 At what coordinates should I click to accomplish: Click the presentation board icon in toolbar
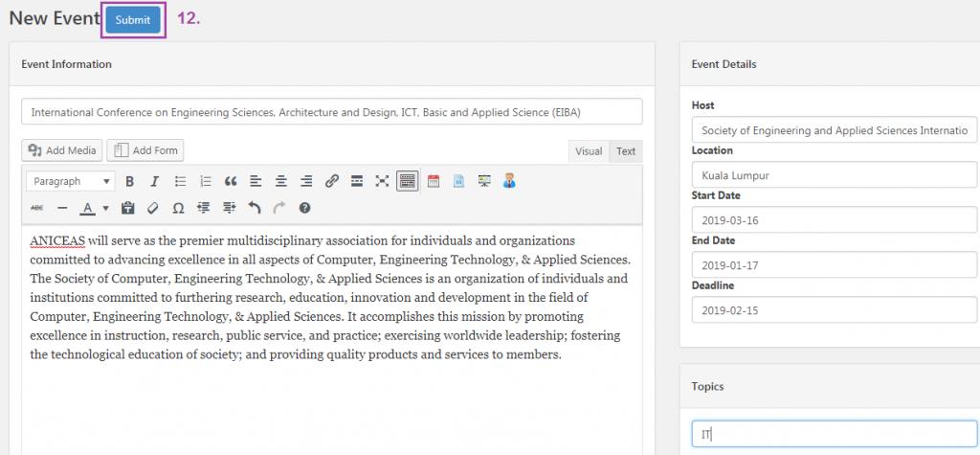tap(484, 181)
